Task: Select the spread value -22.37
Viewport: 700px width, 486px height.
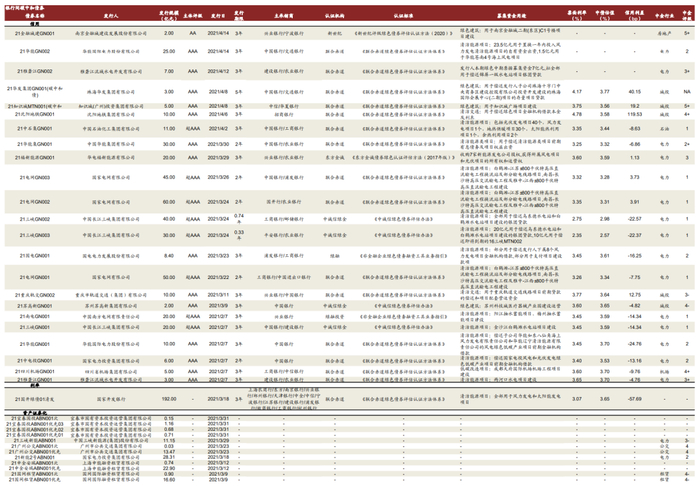Action: (x=634, y=235)
